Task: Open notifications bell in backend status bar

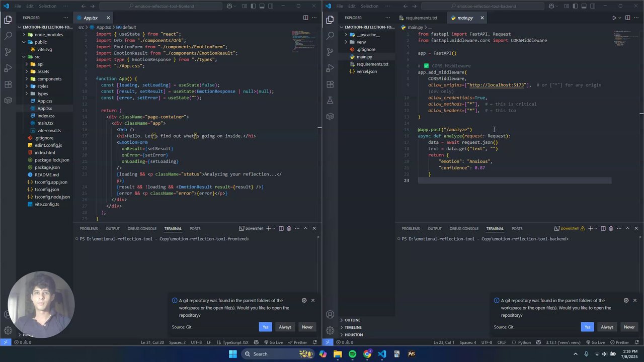Action: click(x=637, y=342)
